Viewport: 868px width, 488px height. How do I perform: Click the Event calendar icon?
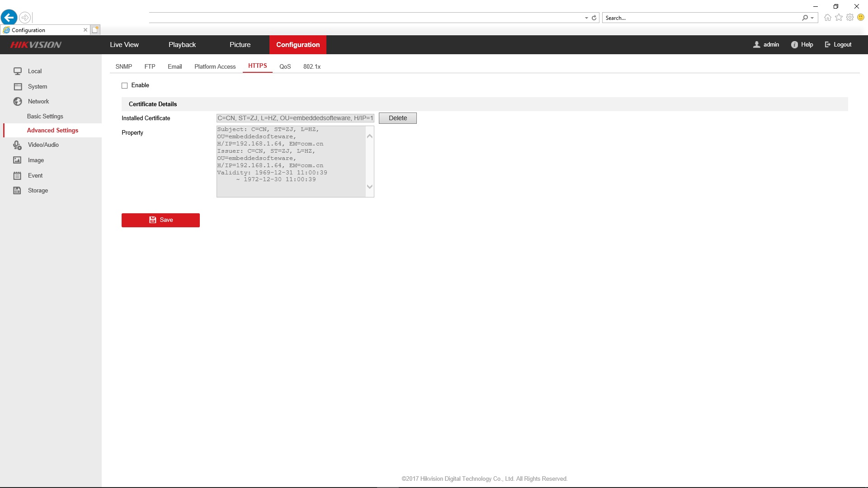[18, 175]
